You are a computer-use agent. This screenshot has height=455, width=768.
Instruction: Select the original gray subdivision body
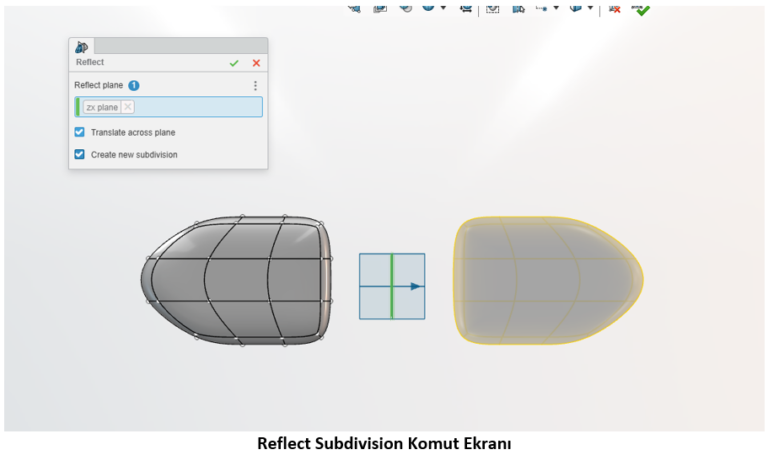coord(240,278)
